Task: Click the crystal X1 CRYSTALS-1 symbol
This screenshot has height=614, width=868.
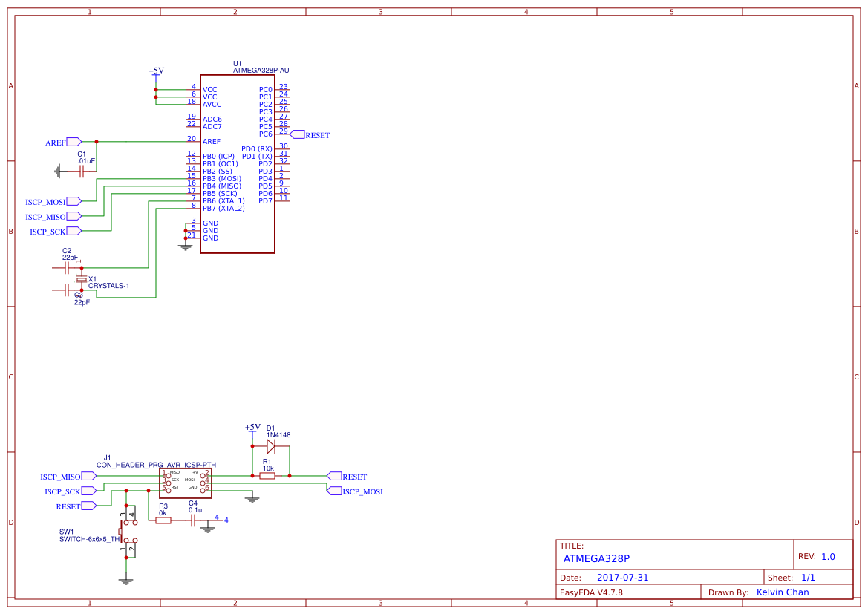Action: (x=80, y=278)
